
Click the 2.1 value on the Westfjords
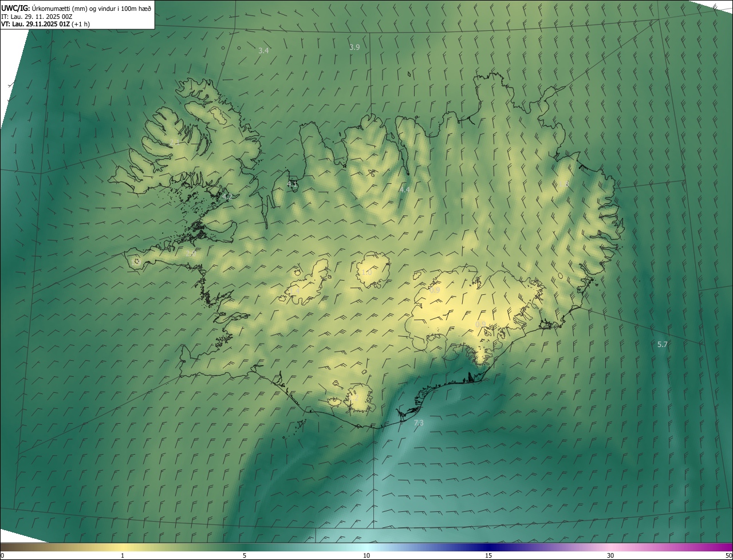click(175, 142)
